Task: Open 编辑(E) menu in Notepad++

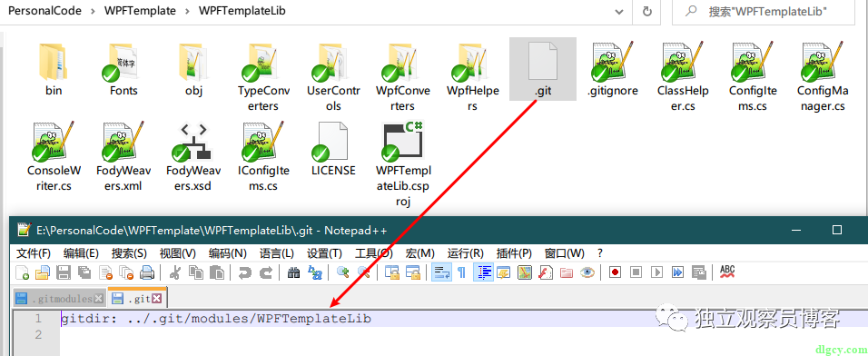Action: click(x=81, y=253)
